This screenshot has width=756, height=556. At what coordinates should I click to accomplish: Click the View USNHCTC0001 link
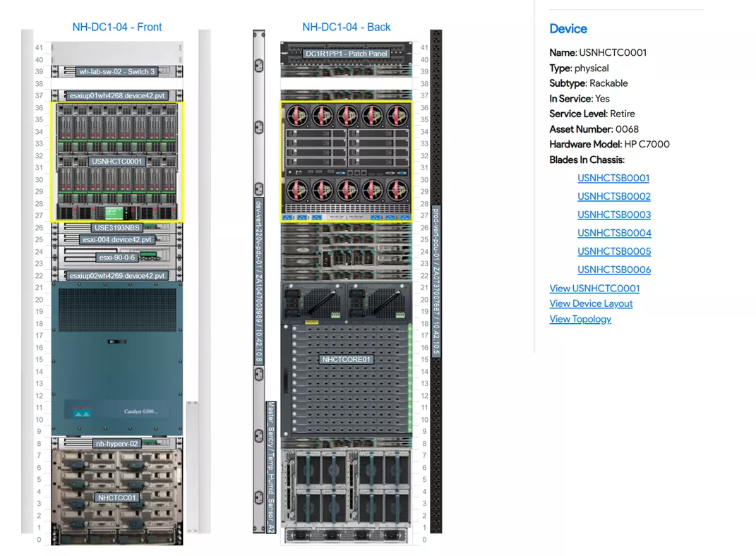(x=594, y=289)
